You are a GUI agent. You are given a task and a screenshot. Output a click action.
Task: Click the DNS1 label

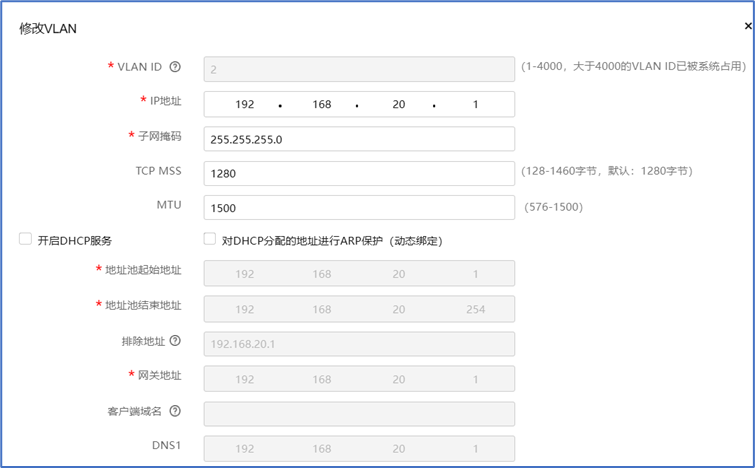pyautogui.click(x=167, y=445)
